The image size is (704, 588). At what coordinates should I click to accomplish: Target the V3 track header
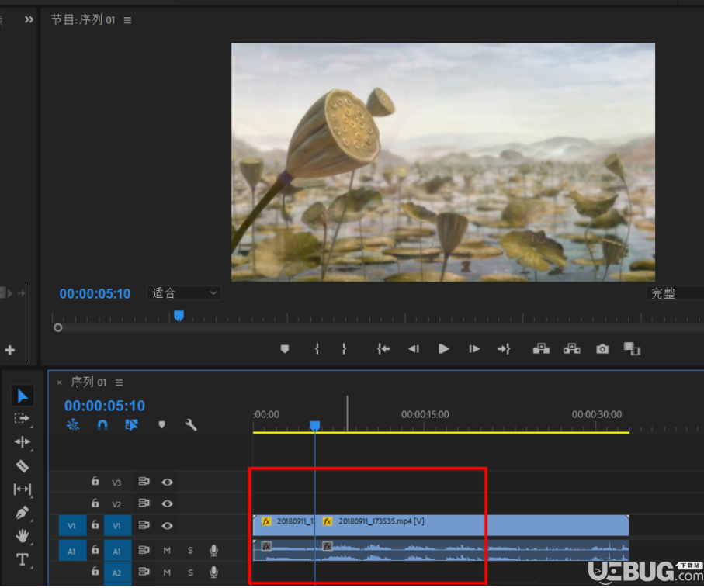pyautogui.click(x=116, y=483)
